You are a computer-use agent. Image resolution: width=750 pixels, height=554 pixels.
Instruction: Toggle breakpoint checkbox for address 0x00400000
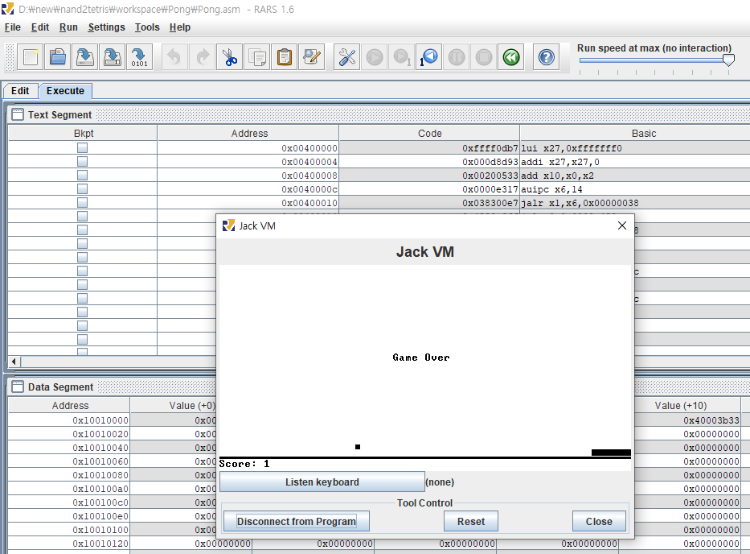click(82, 148)
